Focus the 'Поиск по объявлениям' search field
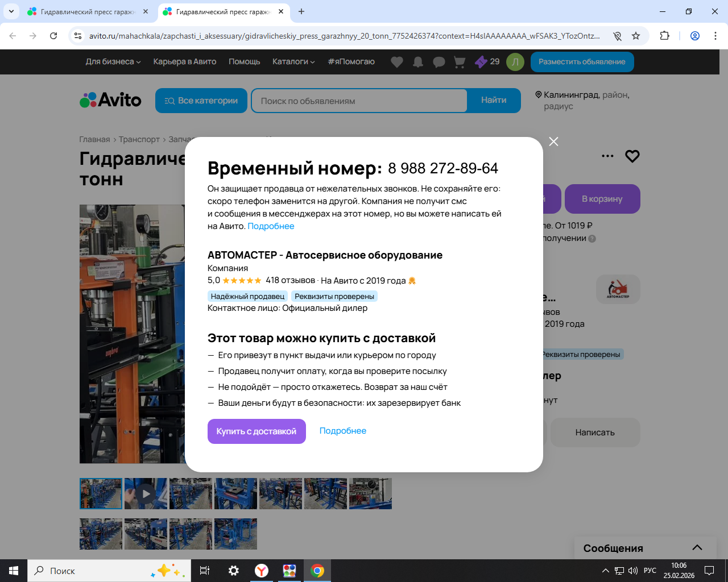Screen dimensions: 728x582 (x=359, y=101)
